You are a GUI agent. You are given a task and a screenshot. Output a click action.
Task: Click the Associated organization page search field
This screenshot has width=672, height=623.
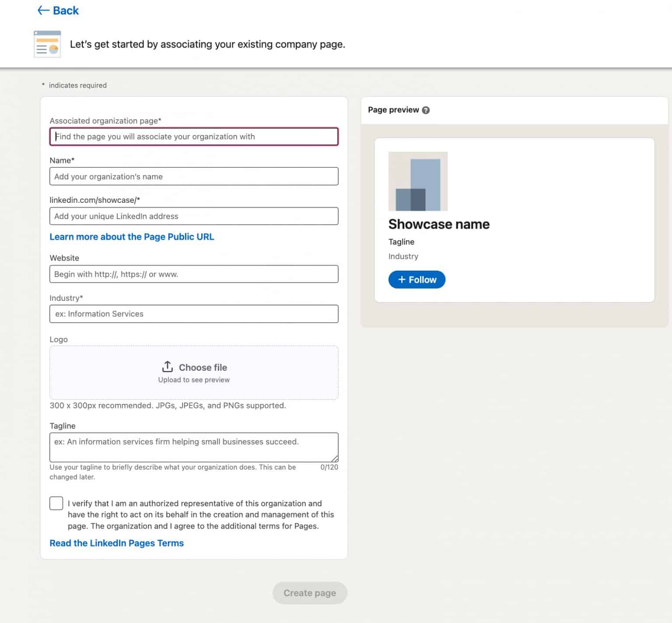pos(194,136)
